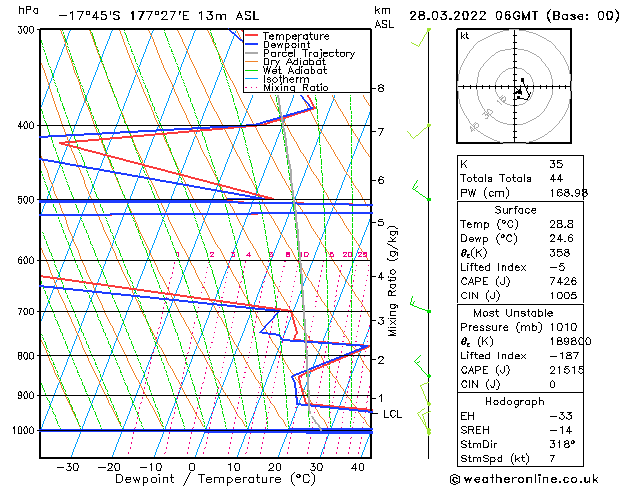Screen dimensions: 629x486
Task: Click the 40 temperature axis label
Action: 357,467
